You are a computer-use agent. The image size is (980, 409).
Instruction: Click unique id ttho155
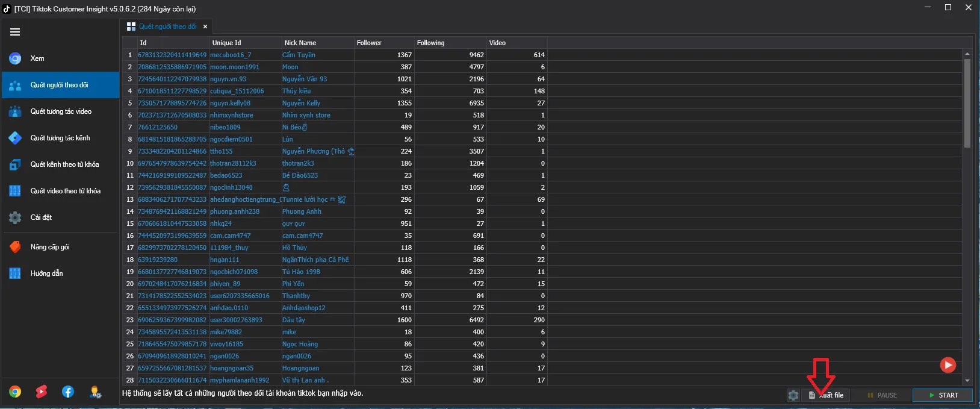click(222, 151)
